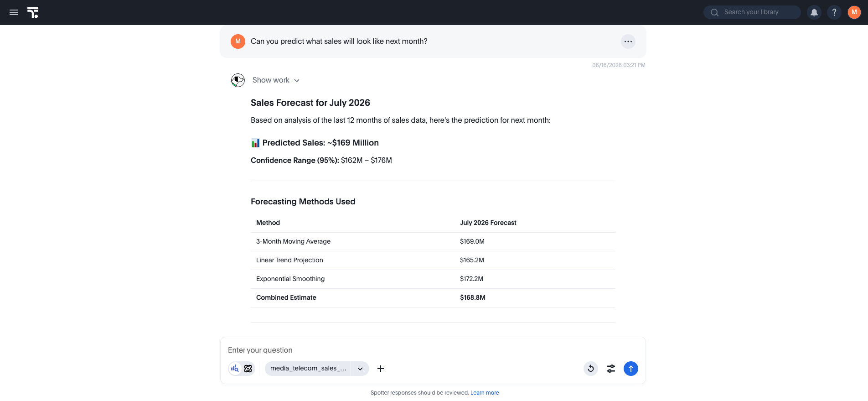
Task: Click the Confidence Range (95%) line
Action: (x=321, y=161)
